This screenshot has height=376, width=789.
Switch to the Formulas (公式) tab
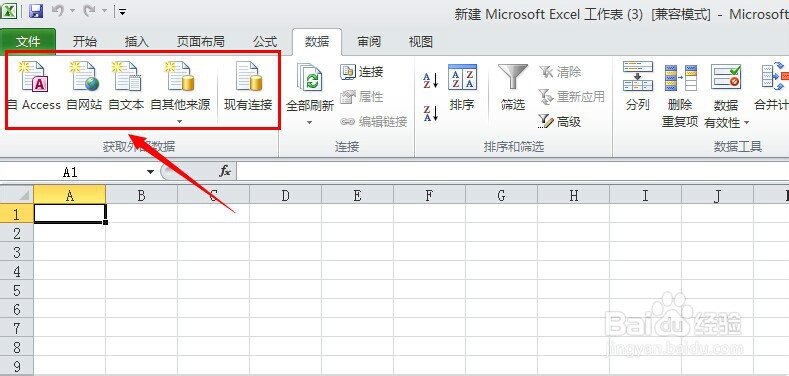265,42
